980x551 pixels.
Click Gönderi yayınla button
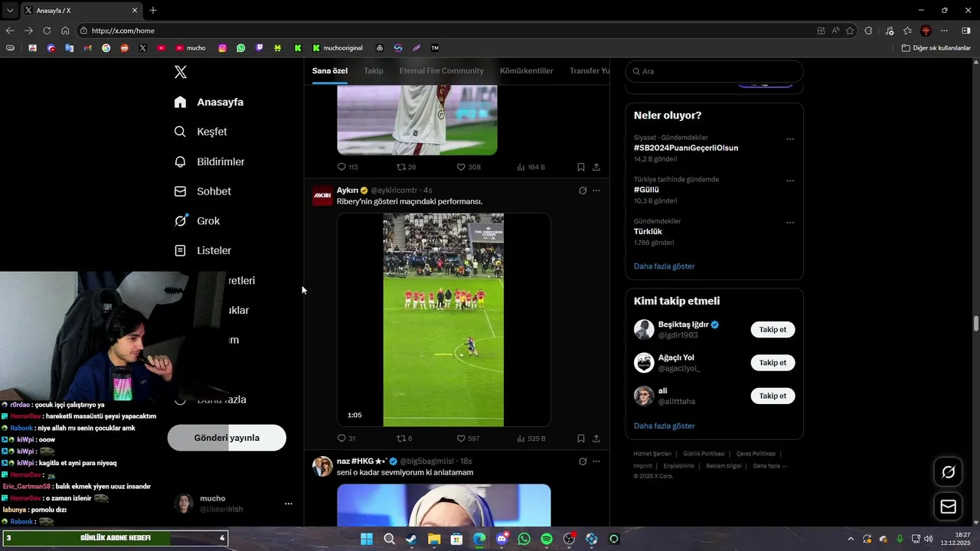(227, 438)
